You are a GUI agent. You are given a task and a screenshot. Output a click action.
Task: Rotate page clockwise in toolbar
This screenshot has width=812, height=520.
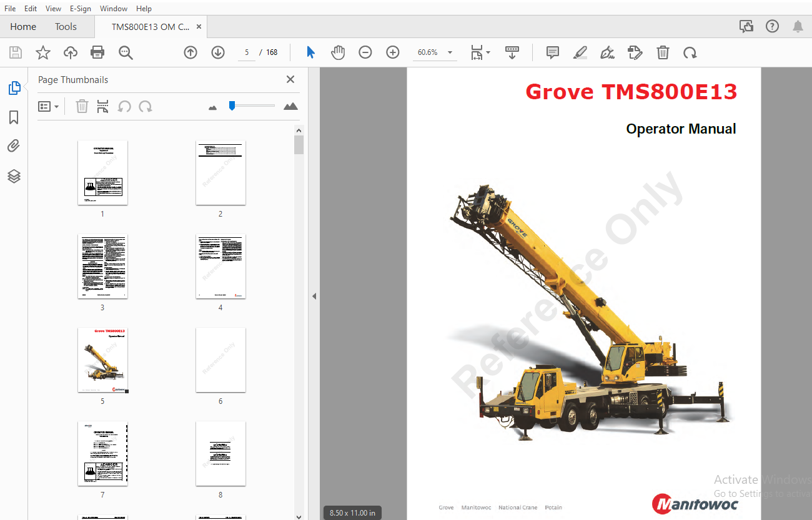[x=690, y=52]
